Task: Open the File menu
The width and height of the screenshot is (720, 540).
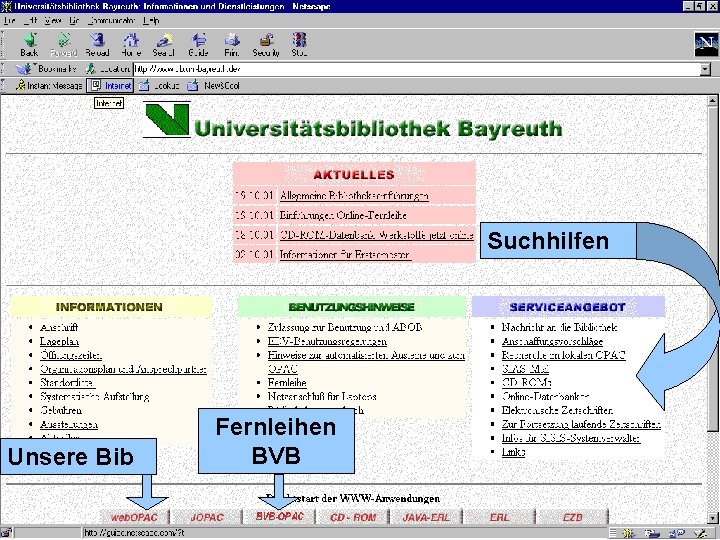Action: (x=9, y=21)
